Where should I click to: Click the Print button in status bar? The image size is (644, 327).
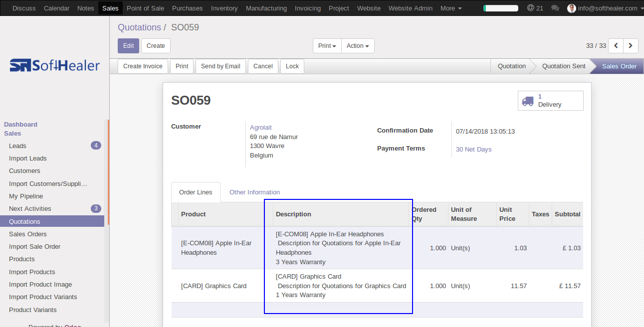tap(182, 66)
